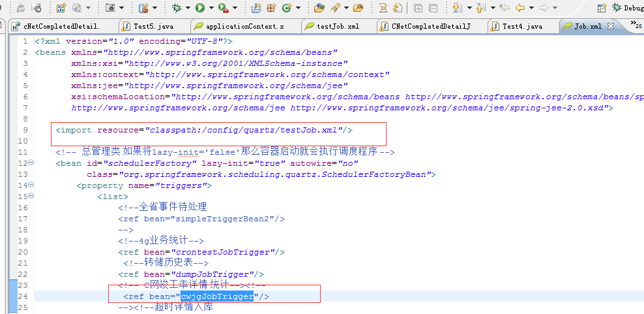The width and height of the screenshot is (644, 314).
Task: Run the program with the green play icon
Action: point(200,7)
